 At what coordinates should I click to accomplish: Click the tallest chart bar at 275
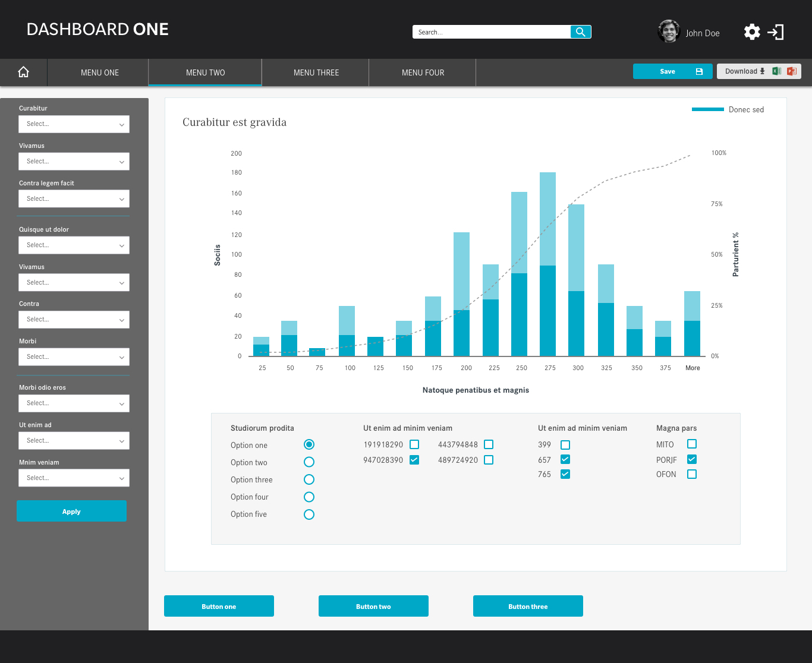[x=548, y=264]
